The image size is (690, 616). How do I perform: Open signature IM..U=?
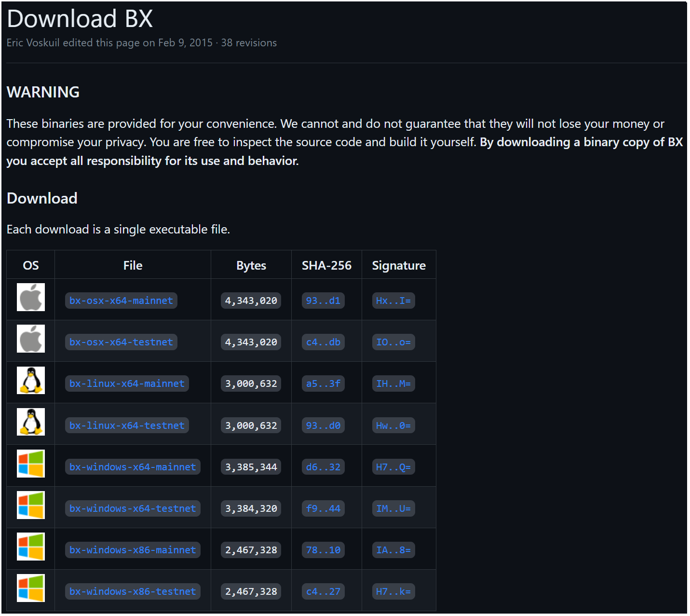click(393, 508)
